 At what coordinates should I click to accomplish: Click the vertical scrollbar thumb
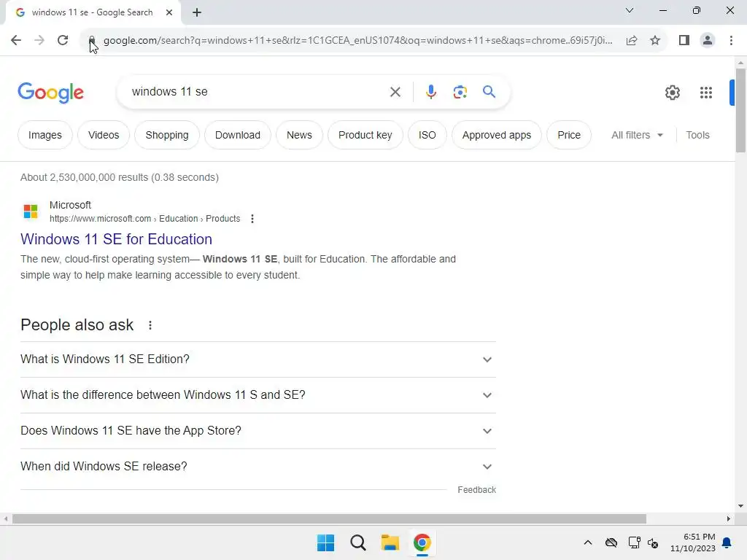740,111
